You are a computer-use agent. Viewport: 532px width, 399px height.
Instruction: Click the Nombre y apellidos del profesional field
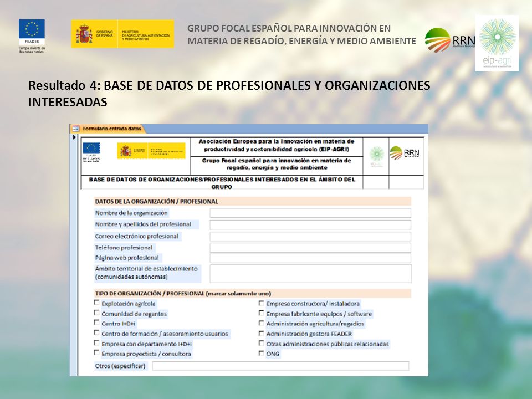(x=310, y=224)
